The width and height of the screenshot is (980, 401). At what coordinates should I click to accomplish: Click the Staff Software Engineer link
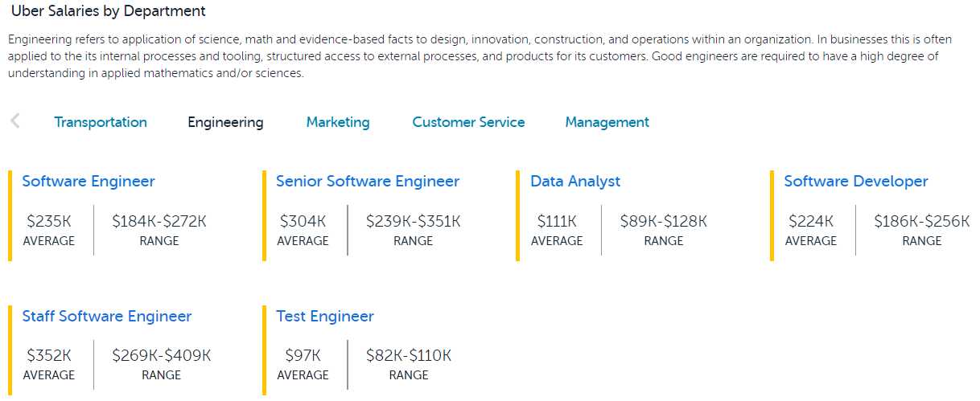click(107, 316)
